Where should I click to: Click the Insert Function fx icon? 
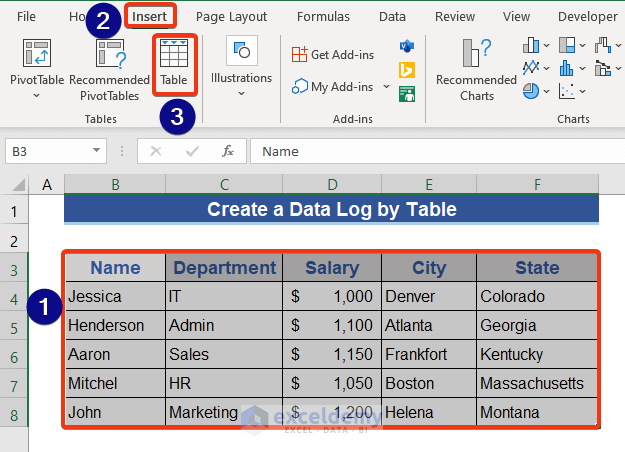click(228, 151)
